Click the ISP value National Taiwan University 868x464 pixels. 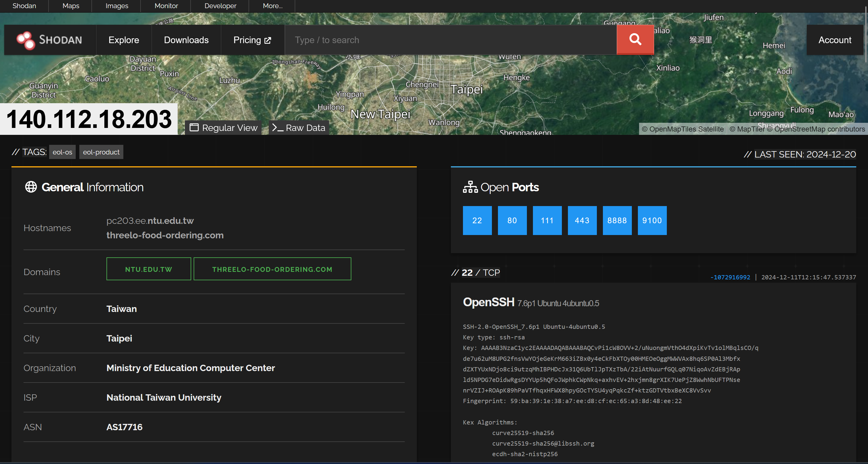tap(164, 398)
